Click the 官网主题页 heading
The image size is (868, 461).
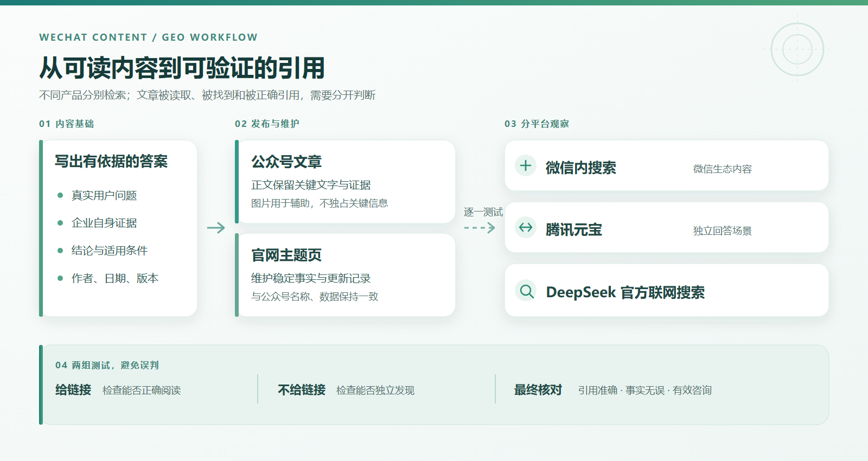tap(286, 255)
